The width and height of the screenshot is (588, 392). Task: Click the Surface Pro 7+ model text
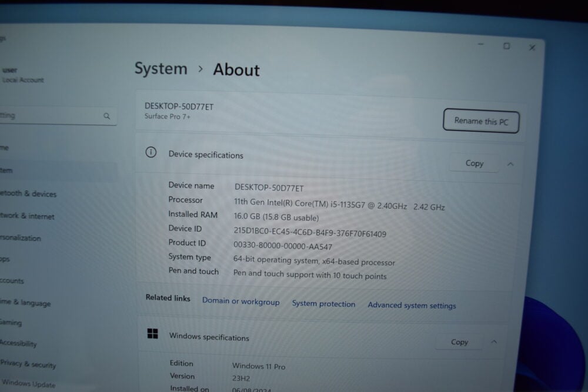pos(167,116)
